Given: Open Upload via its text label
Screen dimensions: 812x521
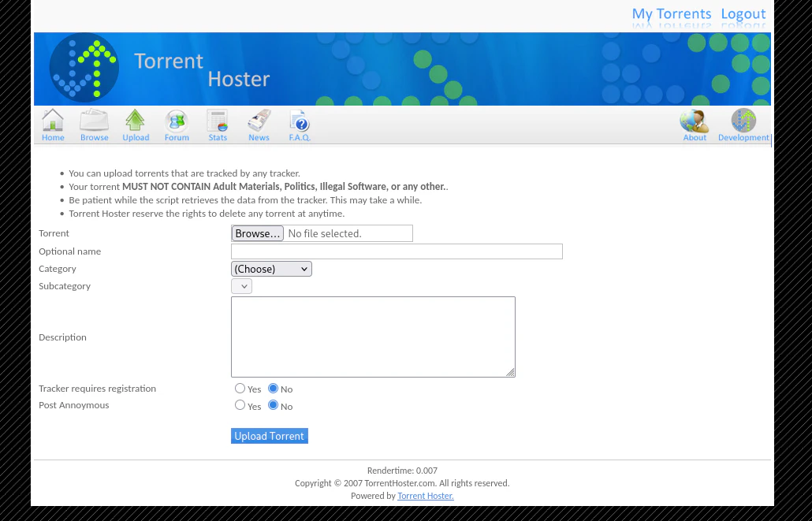Looking at the screenshot, I should [x=136, y=137].
